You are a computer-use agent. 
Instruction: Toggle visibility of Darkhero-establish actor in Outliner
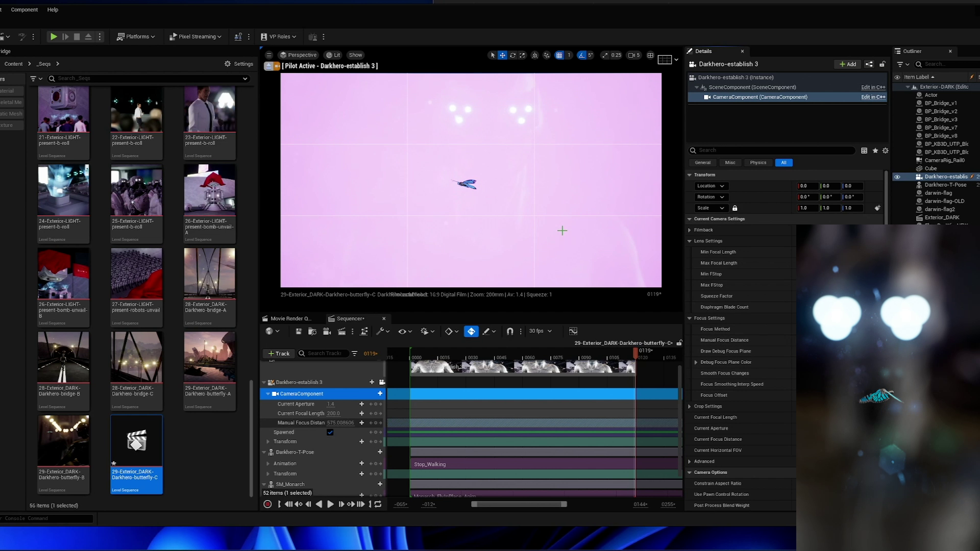click(x=897, y=177)
